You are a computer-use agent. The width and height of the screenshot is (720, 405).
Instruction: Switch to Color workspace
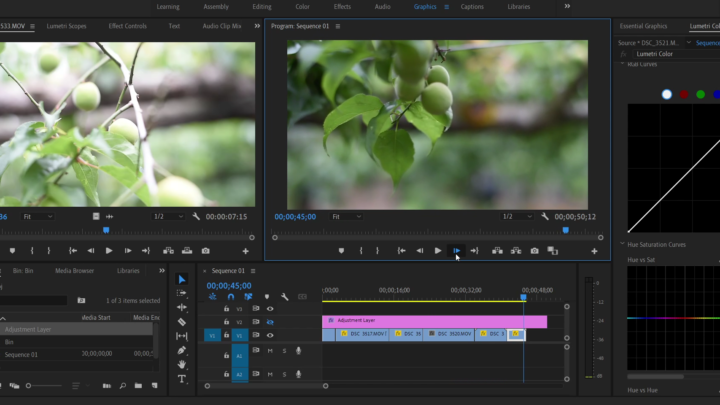pyautogui.click(x=302, y=7)
